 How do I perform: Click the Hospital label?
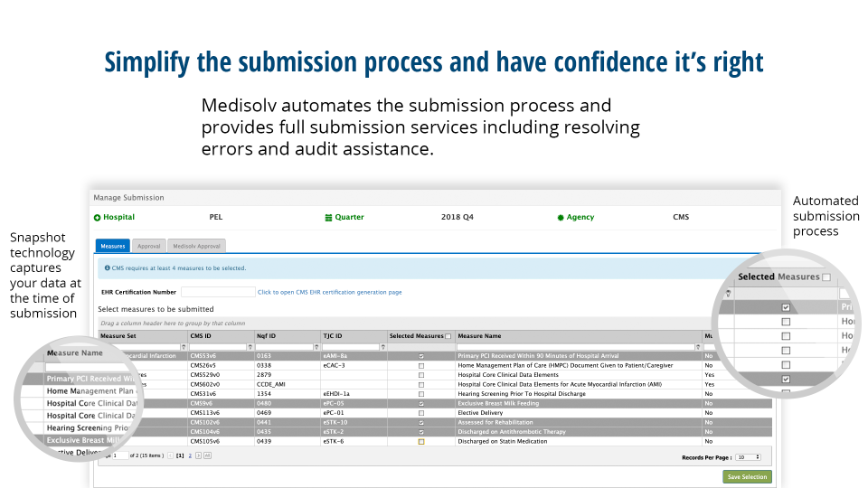click(119, 217)
